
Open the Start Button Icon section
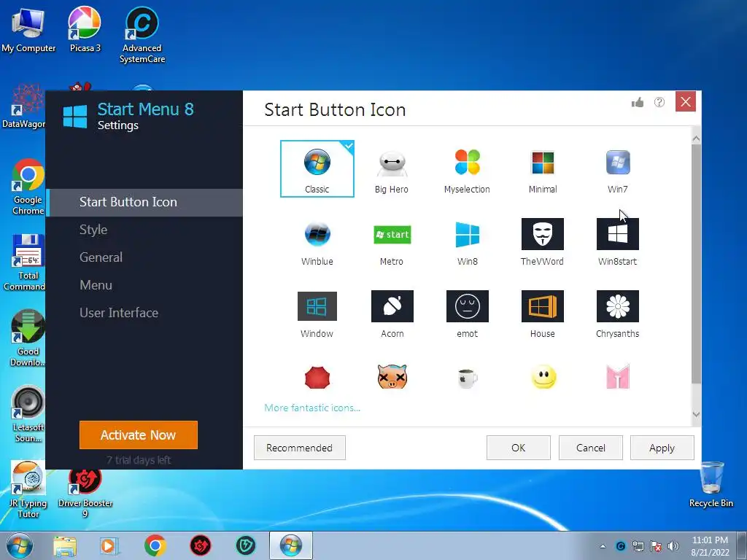tap(144, 203)
